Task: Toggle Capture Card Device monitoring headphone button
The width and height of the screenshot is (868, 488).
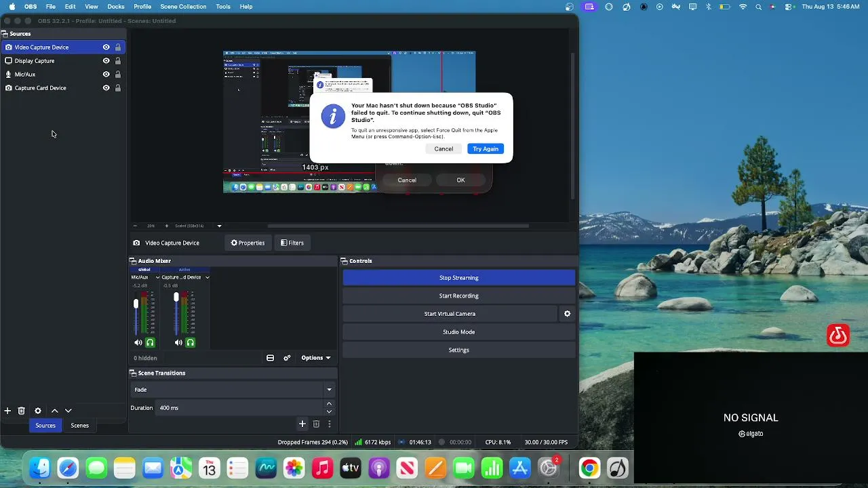Action: (190, 342)
